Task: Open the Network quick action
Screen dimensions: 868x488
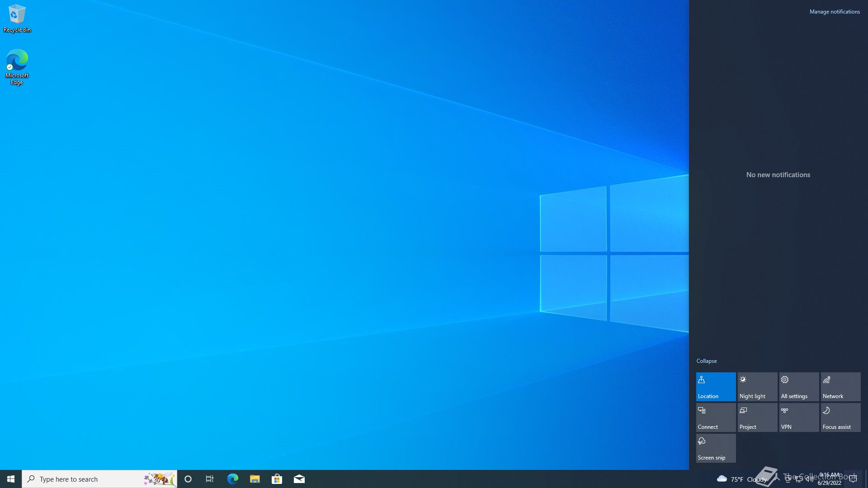Action: coord(840,386)
